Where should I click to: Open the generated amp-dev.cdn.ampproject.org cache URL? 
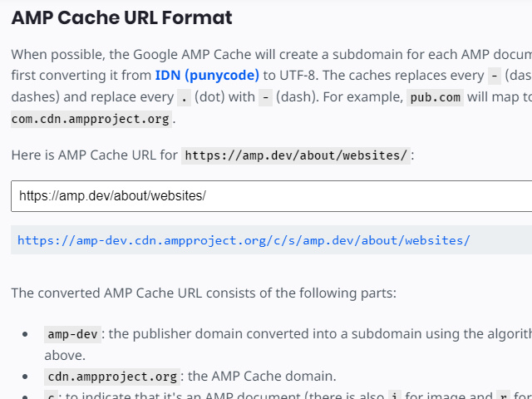click(x=244, y=240)
